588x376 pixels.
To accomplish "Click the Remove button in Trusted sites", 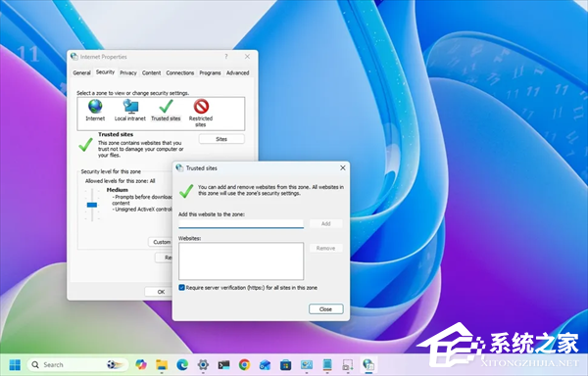I will (326, 248).
